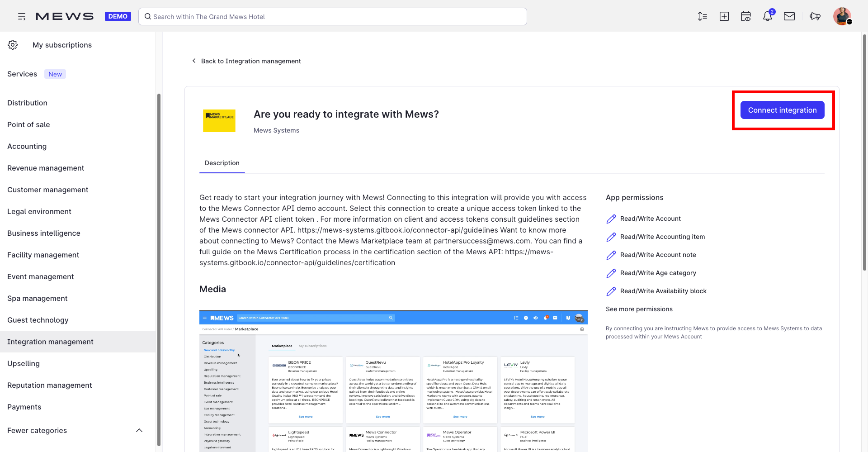Create a new reservation using the plus icon

tap(724, 16)
